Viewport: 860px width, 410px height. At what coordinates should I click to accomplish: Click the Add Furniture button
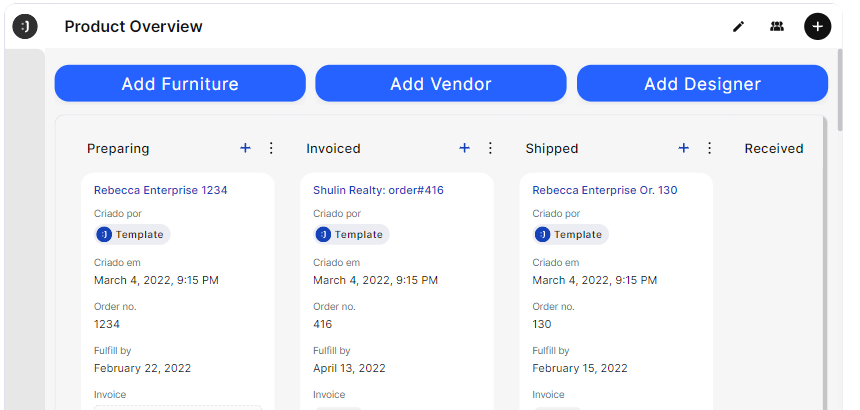pos(180,84)
